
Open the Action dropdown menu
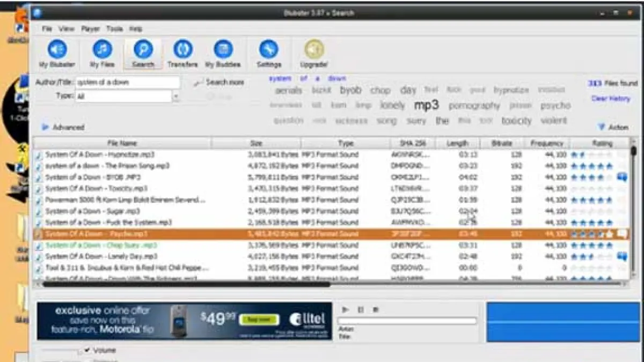[613, 127]
